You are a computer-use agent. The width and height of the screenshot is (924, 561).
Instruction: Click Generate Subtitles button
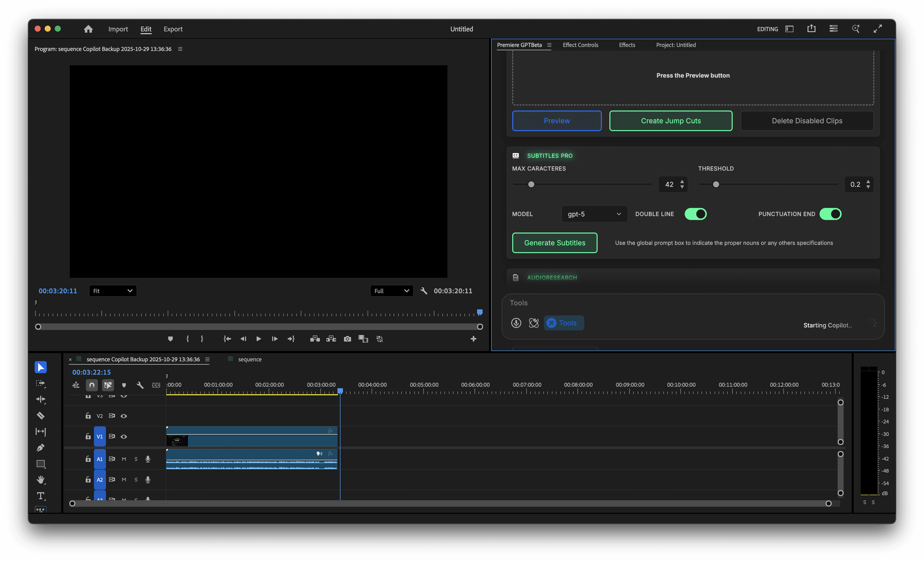pos(554,243)
